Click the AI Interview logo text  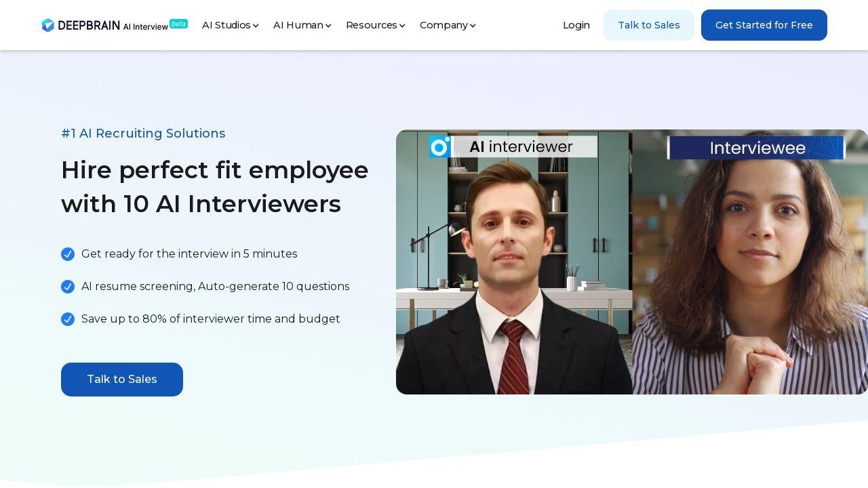pyautogui.click(x=146, y=26)
